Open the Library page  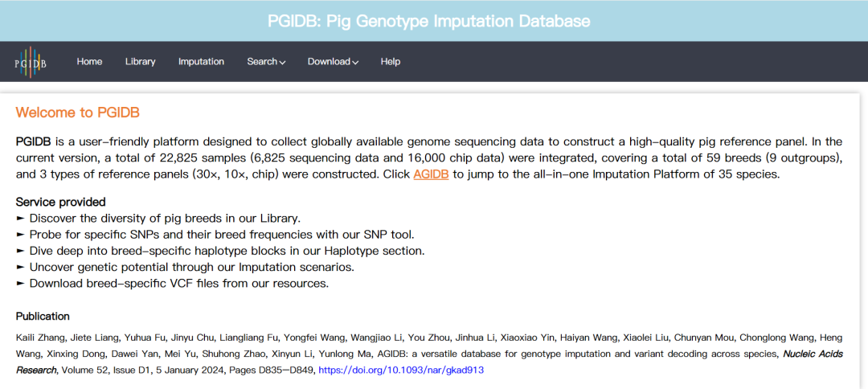(x=141, y=62)
